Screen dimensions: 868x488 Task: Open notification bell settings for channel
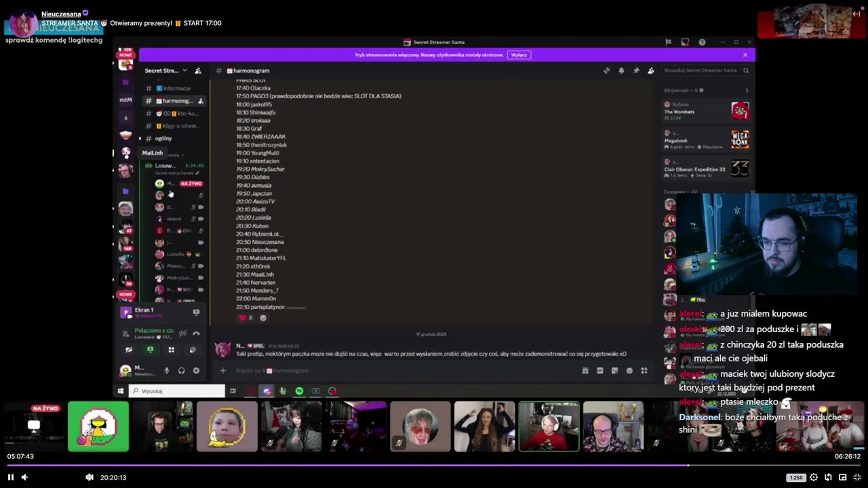tap(621, 70)
